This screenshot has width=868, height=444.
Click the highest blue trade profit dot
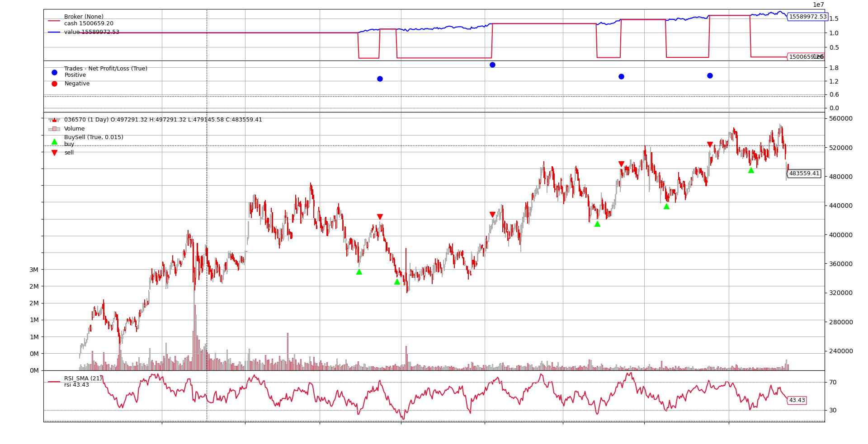(492, 65)
